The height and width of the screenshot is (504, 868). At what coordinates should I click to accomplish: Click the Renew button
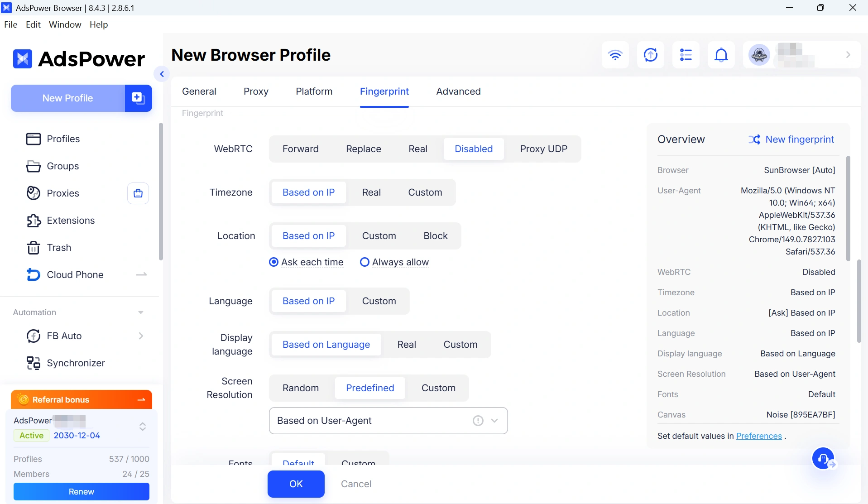tap(82, 491)
